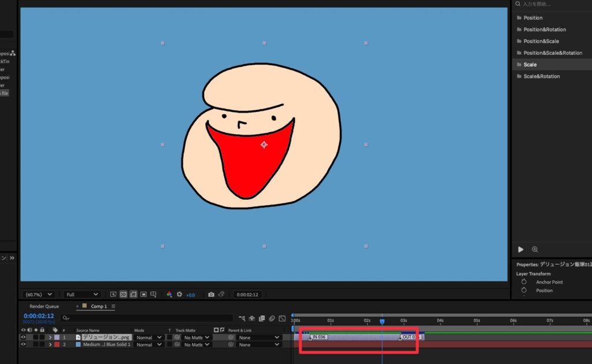Open the magnification 60.7% dropdown

point(39,295)
